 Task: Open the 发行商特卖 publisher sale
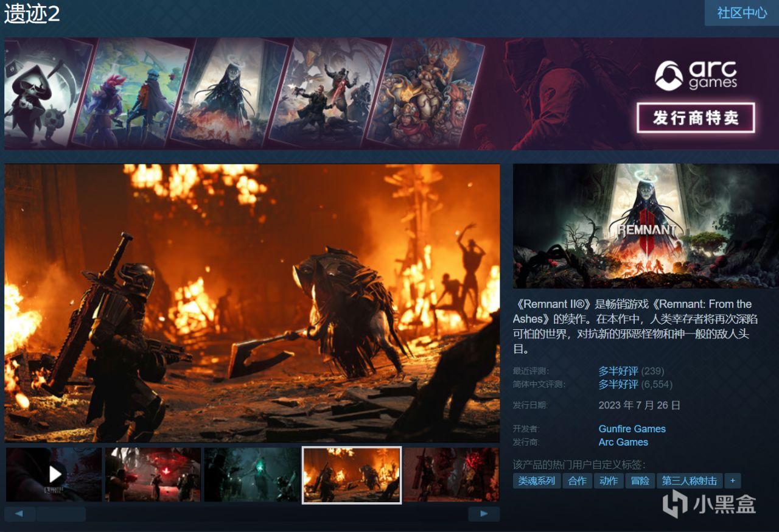pos(696,117)
